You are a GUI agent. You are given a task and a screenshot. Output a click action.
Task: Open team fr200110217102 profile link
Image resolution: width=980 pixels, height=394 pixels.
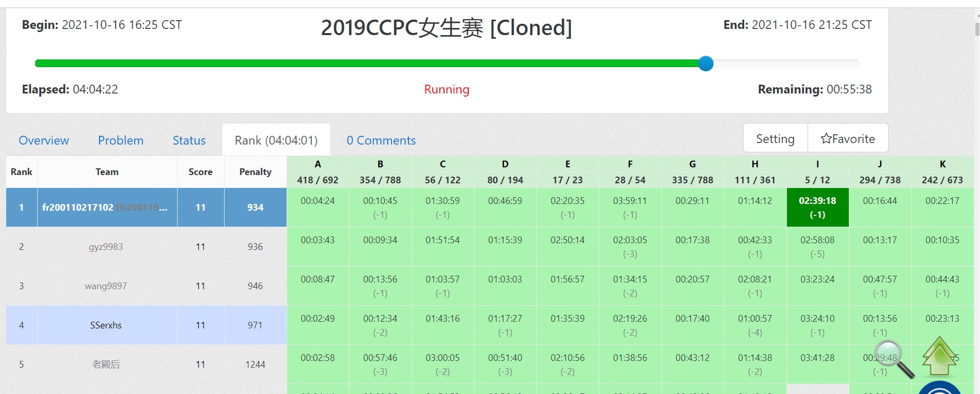[x=77, y=208]
